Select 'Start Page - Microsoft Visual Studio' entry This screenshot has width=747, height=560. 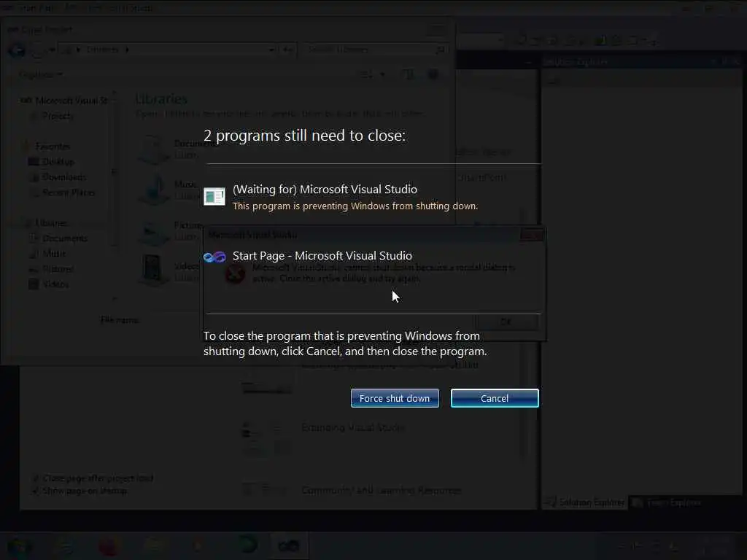point(322,256)
